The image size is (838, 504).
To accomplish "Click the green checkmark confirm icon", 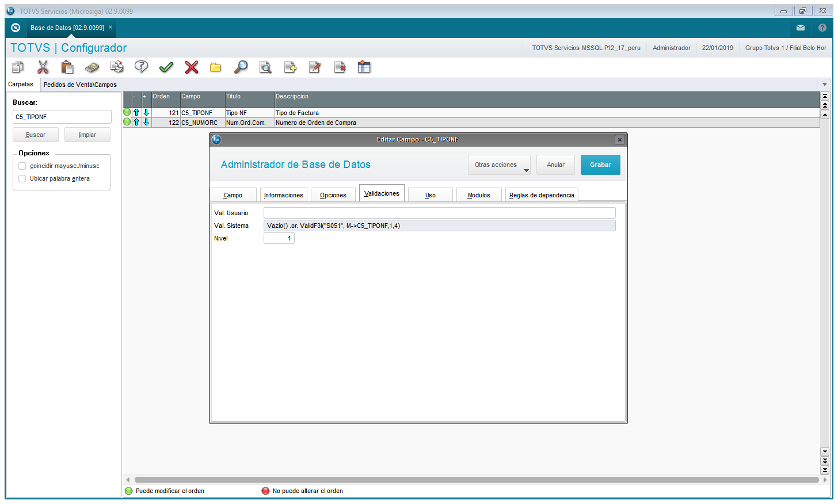I will [x=166, y=67].
